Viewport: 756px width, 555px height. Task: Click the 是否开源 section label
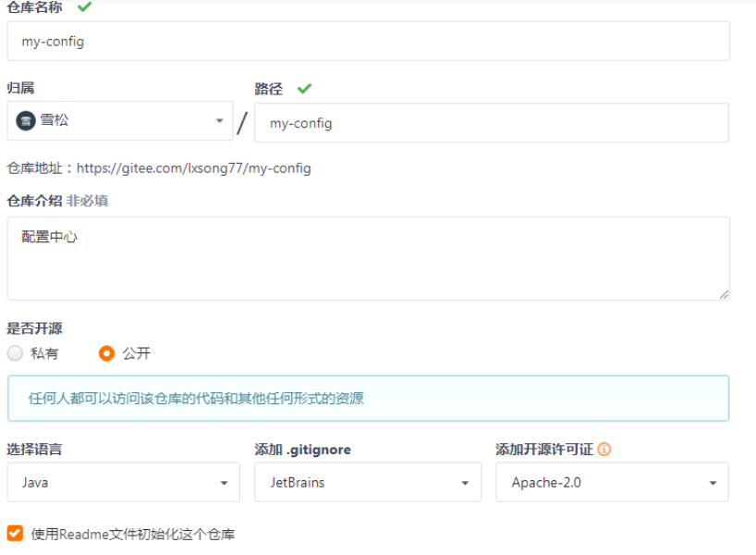[34, 328]
